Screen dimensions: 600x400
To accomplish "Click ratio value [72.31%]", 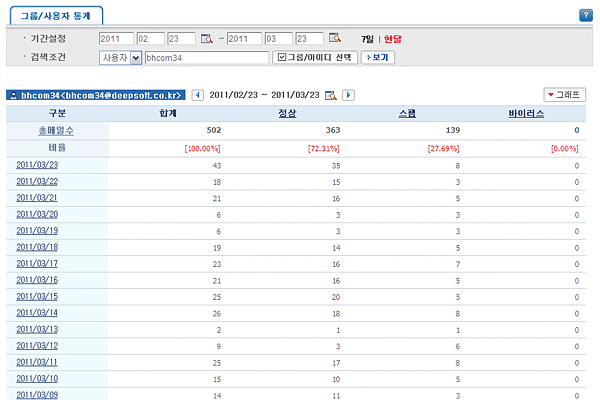I will coord(324,149).
